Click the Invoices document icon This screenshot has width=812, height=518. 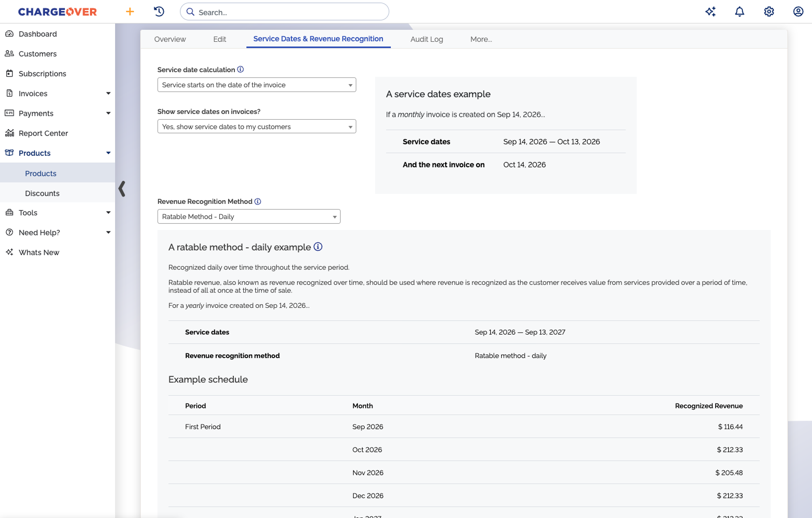[x=9, y=94]
